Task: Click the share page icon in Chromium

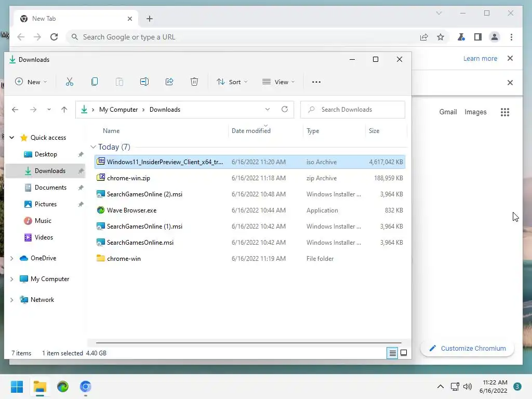Action: [424, 37]
